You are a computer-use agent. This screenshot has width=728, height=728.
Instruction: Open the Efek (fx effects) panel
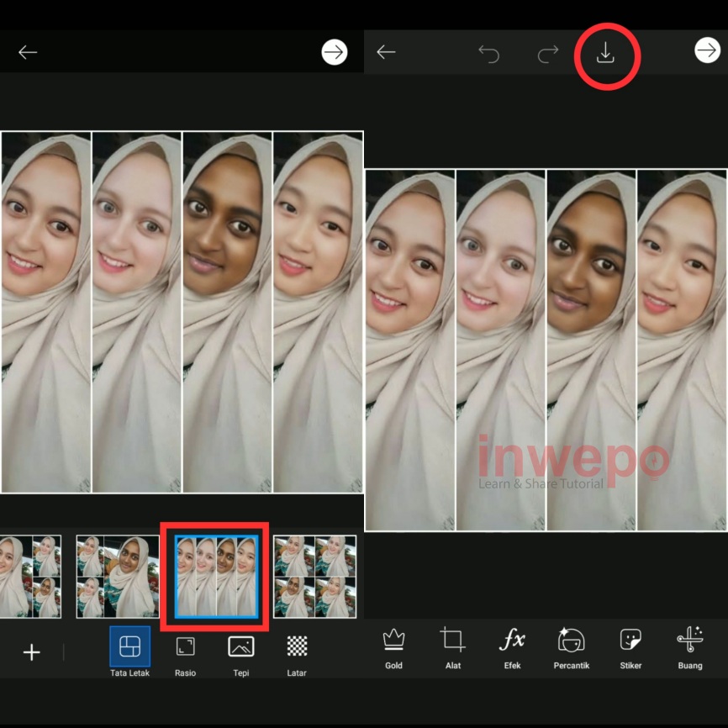[512, 647]
